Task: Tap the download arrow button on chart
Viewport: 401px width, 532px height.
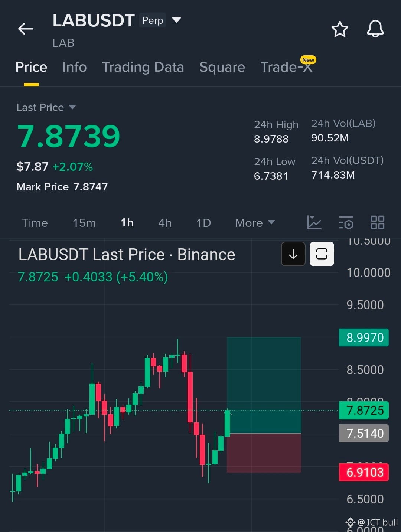Action: click(293, 254)
